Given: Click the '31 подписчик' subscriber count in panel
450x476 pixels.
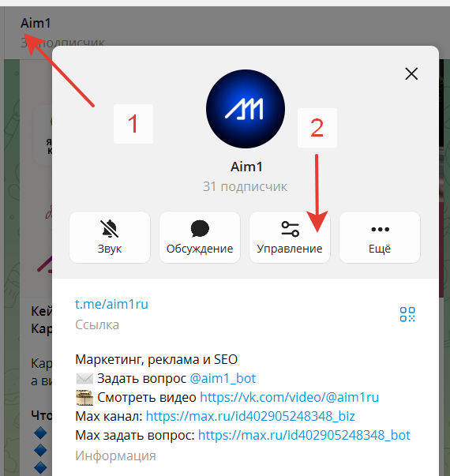Looking at the screenshot, I should coord(245,186).
